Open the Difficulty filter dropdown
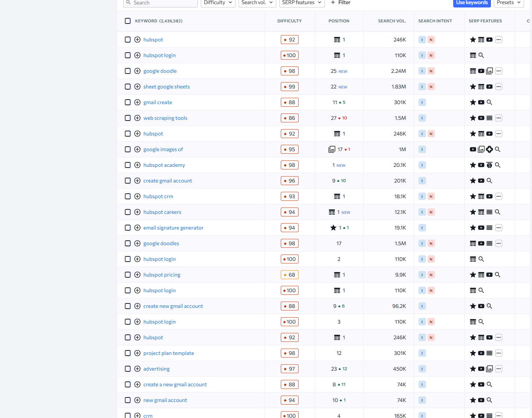532x418 pixels. coord(218,3)
